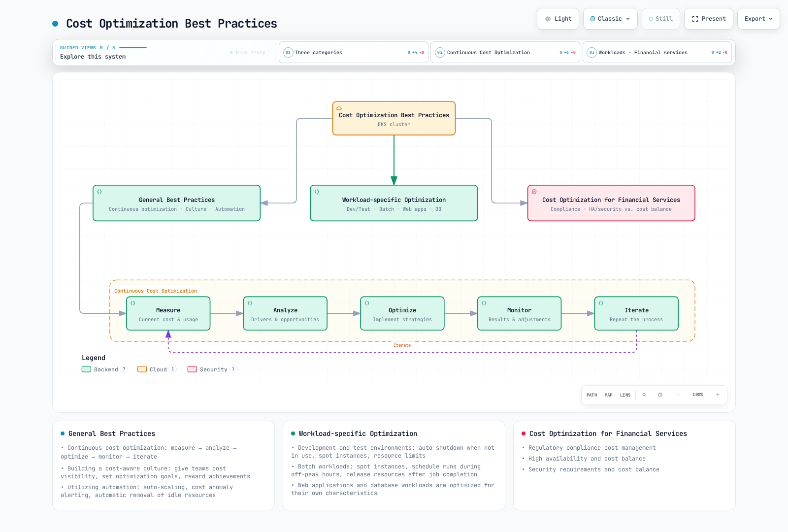Click code icon on Monitor node

click(484, 303)
